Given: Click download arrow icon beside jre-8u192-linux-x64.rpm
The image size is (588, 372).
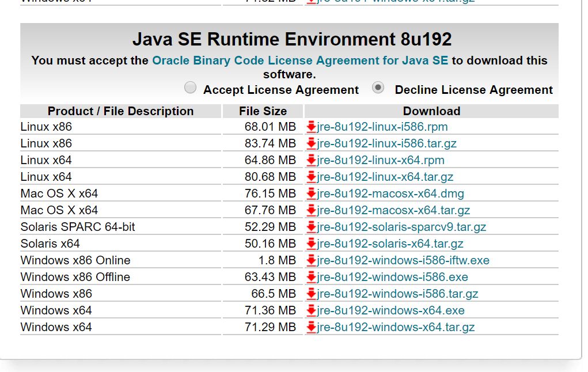Looking at the screenshot, I should [x=311, y=160].
